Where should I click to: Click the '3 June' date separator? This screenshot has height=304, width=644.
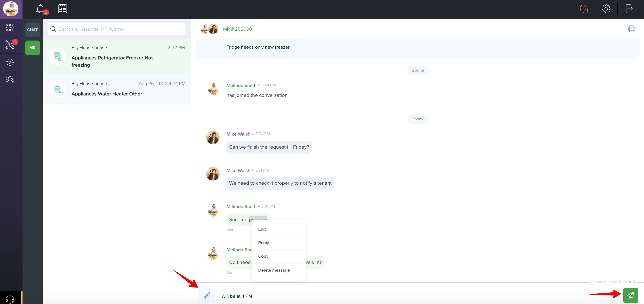click(418, 70)
